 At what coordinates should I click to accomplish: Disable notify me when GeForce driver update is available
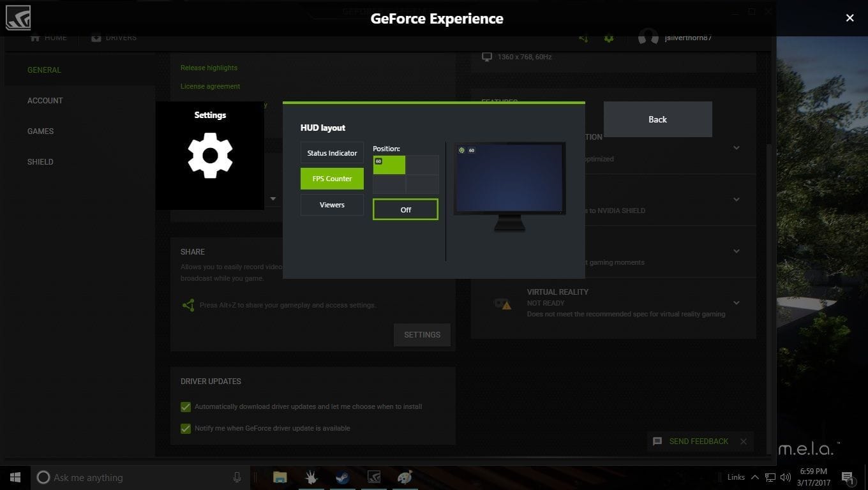pyautogui.click(x=186, y=428)
